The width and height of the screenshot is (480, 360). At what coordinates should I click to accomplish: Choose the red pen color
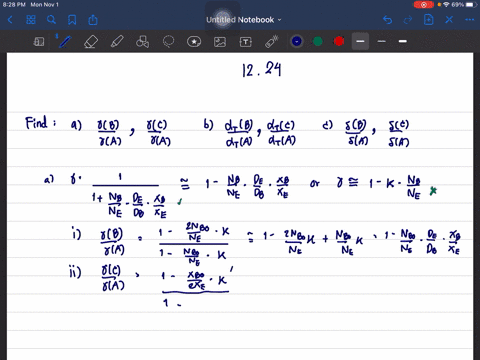[339, 41]
